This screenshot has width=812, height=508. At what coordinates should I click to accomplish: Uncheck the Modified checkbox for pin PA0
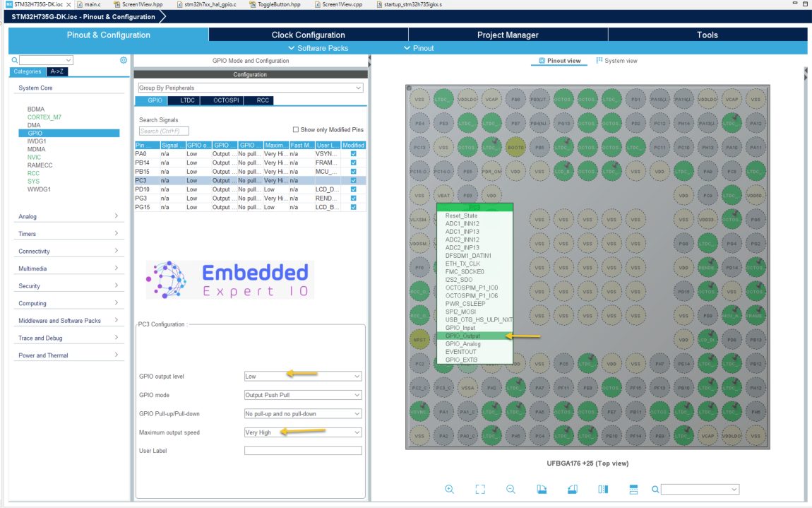pyautogui.click(x=353, y=154)
